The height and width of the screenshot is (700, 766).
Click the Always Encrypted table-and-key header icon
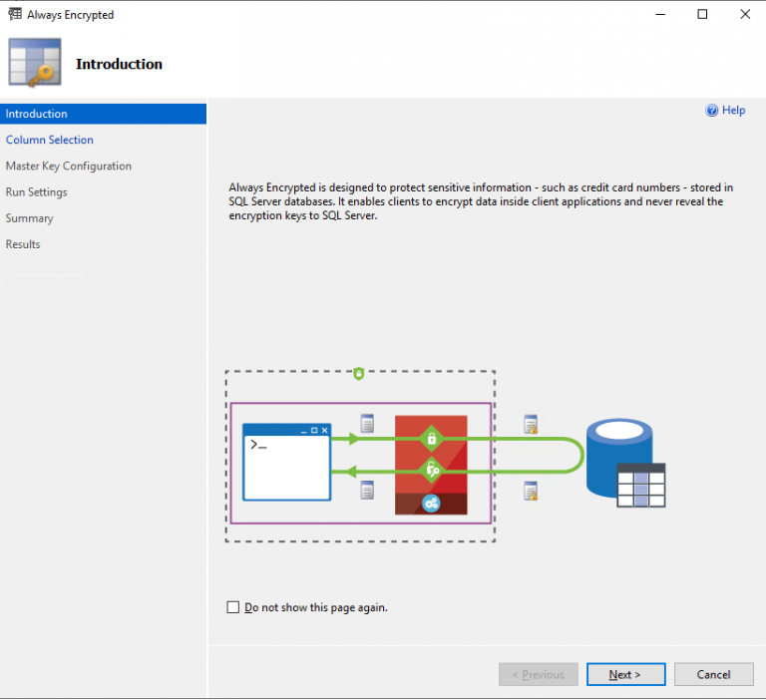tap(35, 63)
